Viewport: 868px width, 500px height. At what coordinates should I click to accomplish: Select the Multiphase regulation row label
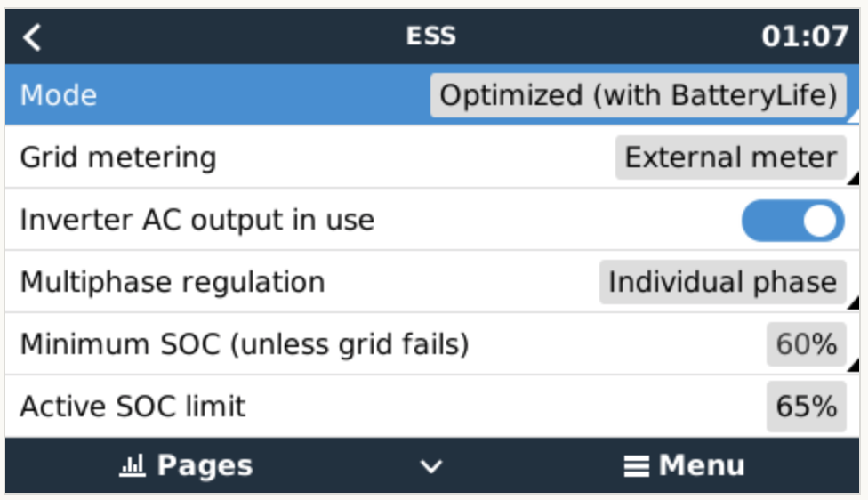coord(173,282)
